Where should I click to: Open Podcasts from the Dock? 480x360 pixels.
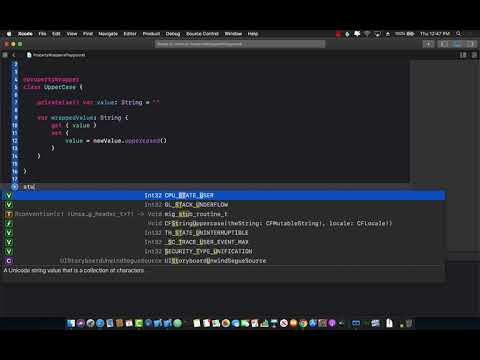(x=332, y=323)
